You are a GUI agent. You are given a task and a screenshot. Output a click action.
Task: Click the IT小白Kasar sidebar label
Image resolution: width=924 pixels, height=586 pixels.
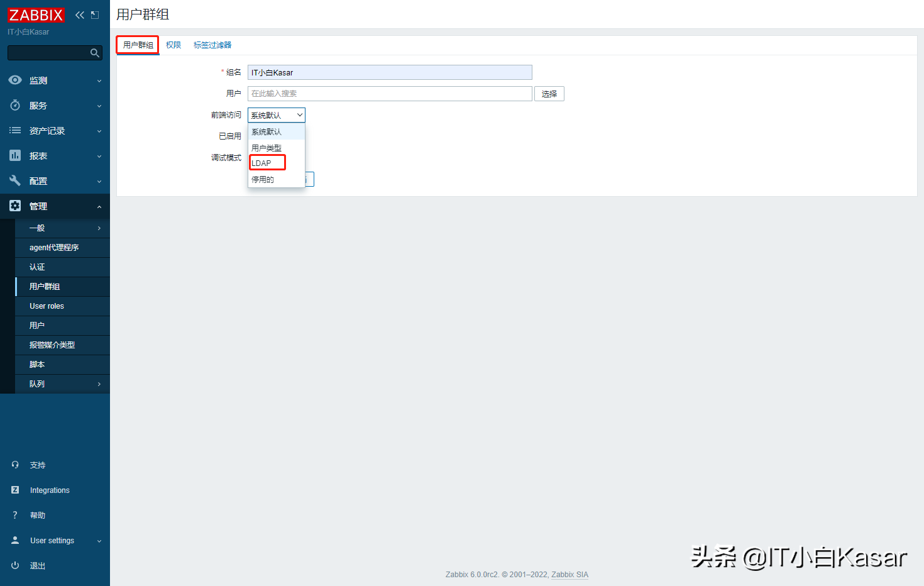click(x=28, y=32)
